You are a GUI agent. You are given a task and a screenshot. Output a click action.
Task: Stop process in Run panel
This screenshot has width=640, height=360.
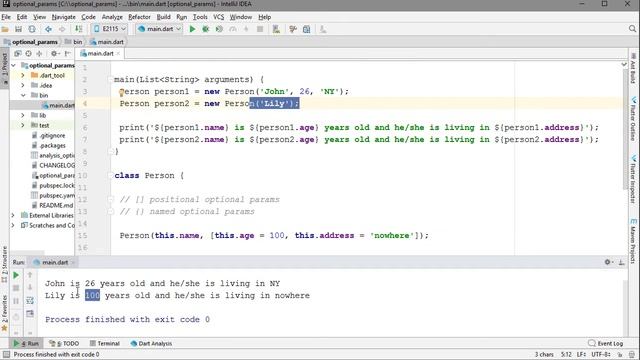16,288
